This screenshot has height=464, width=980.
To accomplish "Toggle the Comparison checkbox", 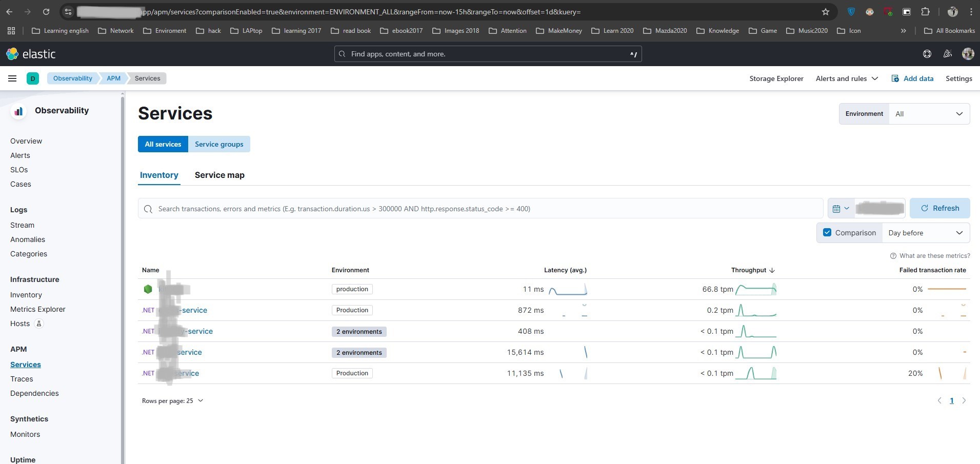I will [x=827, y=233].
